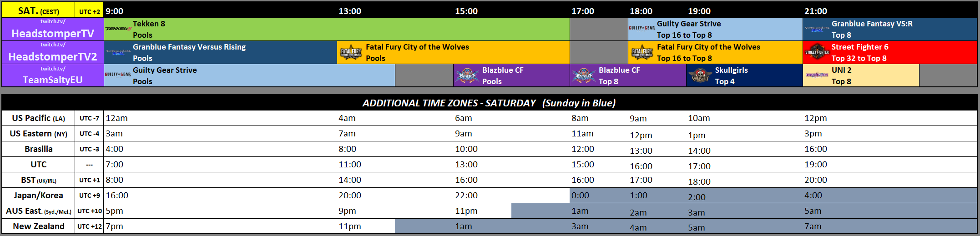The image size is (980, 236).
Task: Click the 13:00 time header
Action: pyautogui.click(x=350, y=11)
